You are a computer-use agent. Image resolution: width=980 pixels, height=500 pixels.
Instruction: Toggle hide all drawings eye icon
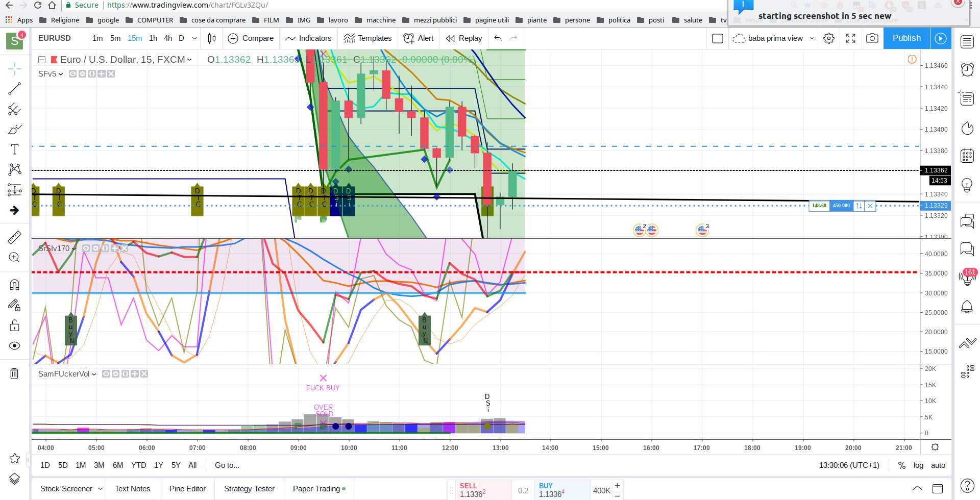14,346
